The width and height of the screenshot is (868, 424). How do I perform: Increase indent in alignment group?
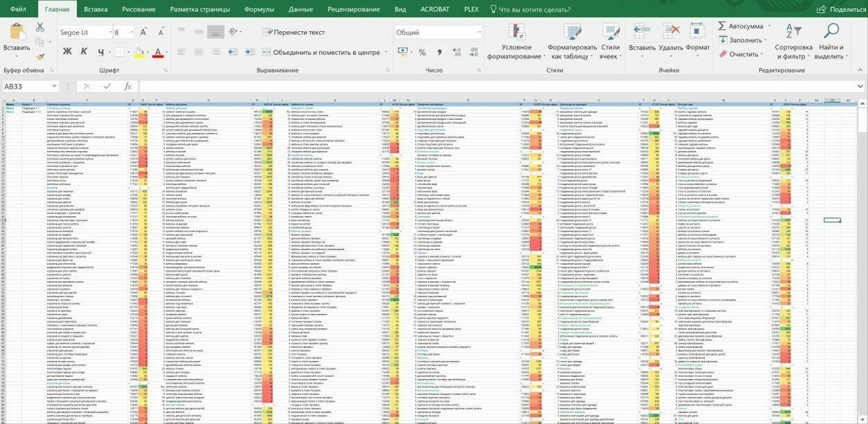click(250, 52)
